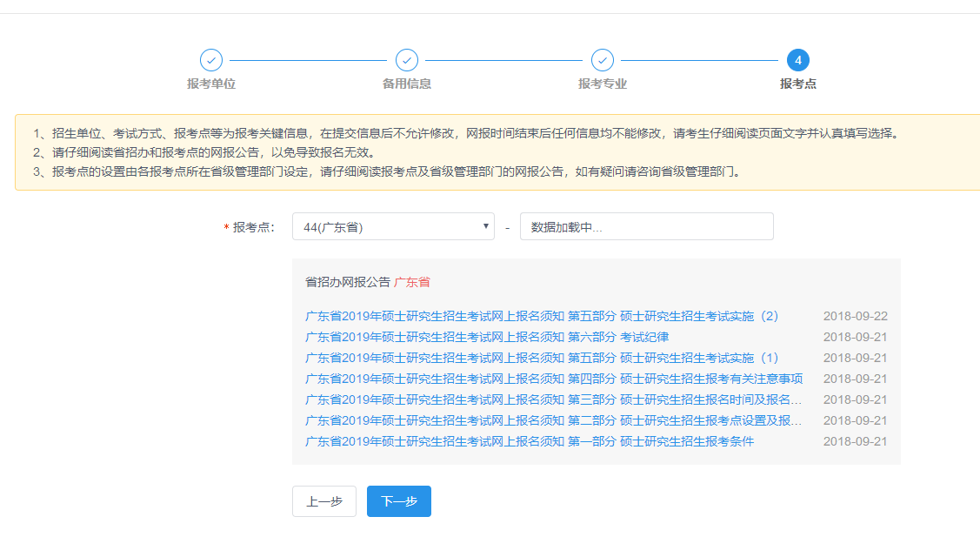Screen dimensions: 980x537
Task: Open notice 第六部分 考试纪律
Action: [487, 337]
